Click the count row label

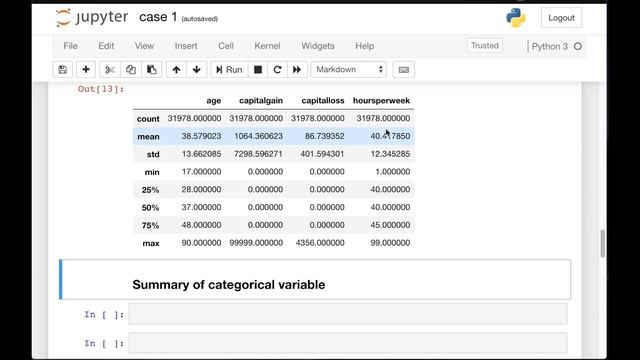[x=148, y=119]
